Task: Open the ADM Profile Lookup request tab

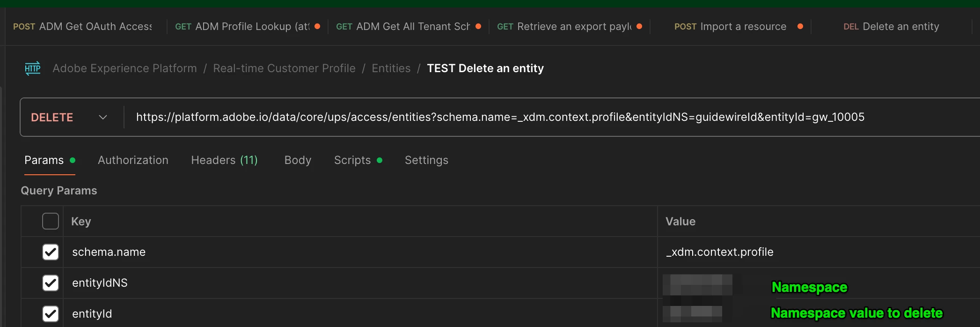Action: pos(243,27)
